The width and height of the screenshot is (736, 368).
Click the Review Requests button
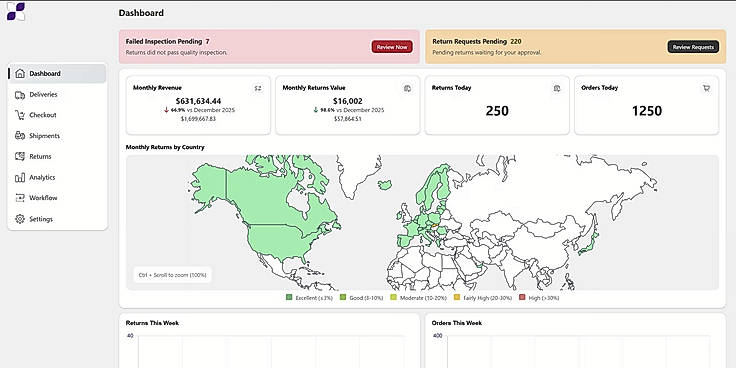[x=693, y=47]
